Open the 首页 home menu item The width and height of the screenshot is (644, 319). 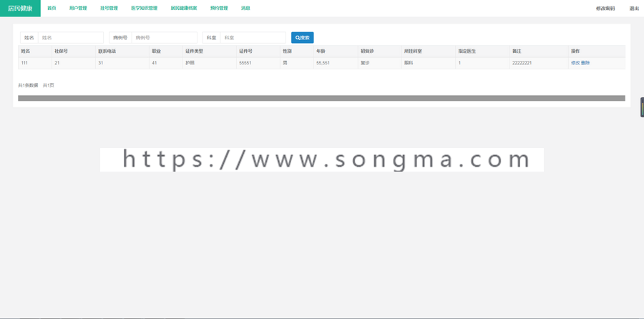(x=52, y=8)
